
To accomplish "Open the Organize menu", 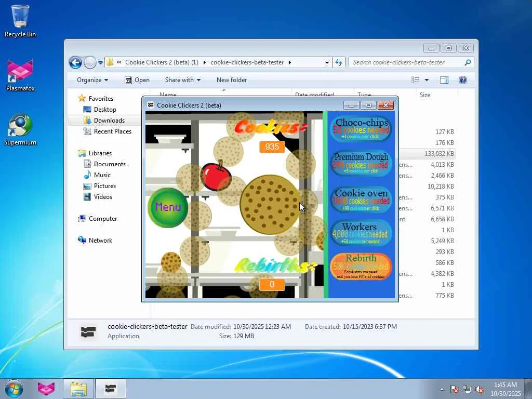I will (92, 80).
